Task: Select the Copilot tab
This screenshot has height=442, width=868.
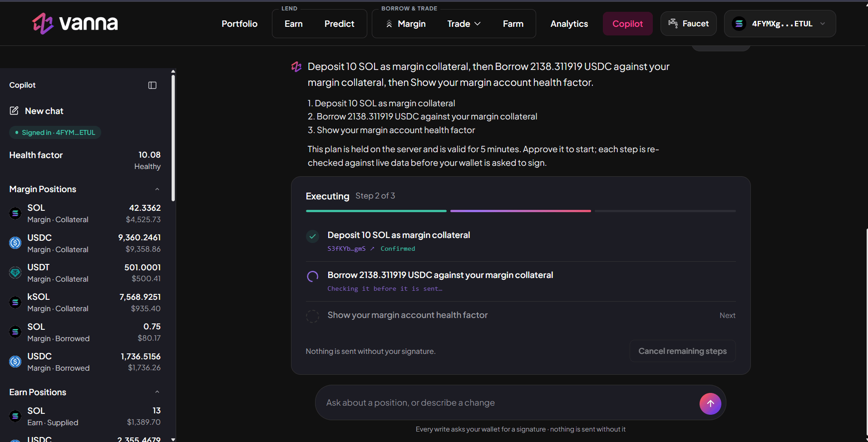Action: click(x=627, y=24)
